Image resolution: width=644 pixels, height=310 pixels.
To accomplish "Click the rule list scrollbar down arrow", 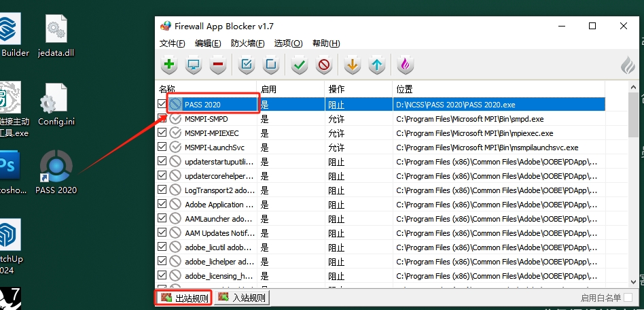I will coord(634,281).
